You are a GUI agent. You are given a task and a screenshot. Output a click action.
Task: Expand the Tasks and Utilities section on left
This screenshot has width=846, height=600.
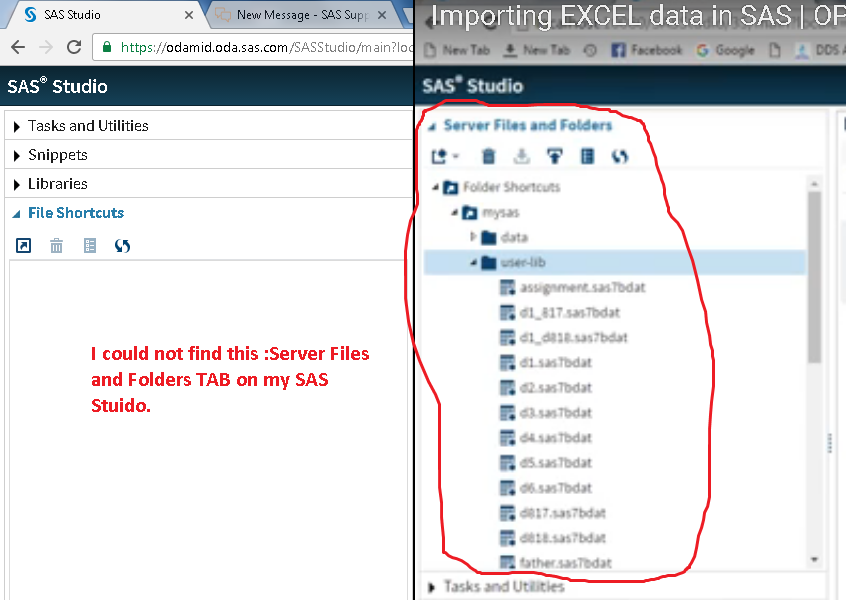coord(16,127)
